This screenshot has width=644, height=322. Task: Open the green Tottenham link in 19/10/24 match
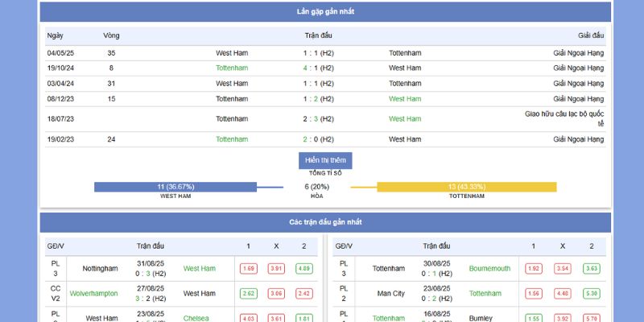tap(232, 68)
